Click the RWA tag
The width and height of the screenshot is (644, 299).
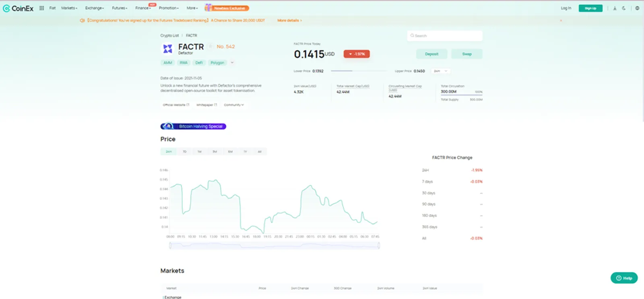[184, 63]
